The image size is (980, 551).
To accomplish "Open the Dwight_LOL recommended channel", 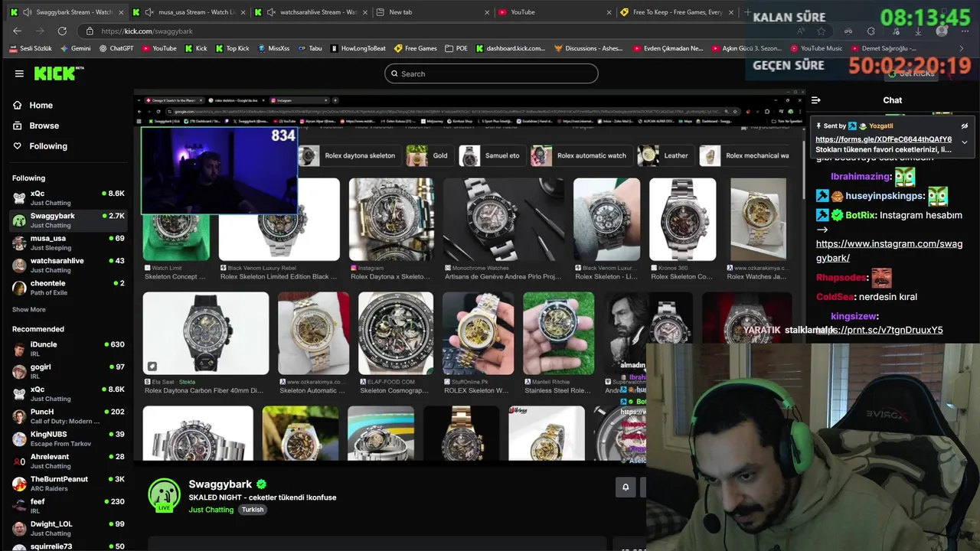I will coord(67,528).
